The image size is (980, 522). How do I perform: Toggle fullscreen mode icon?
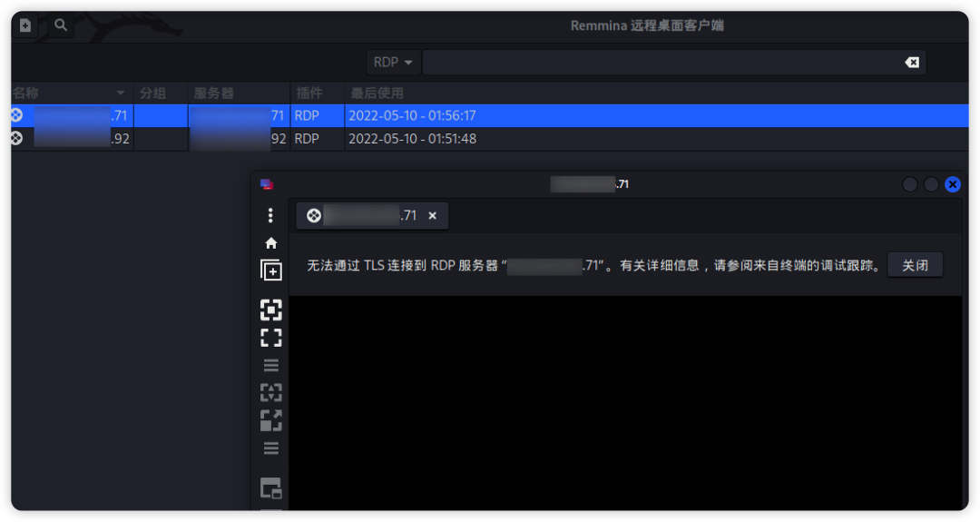tap(270, 339)
